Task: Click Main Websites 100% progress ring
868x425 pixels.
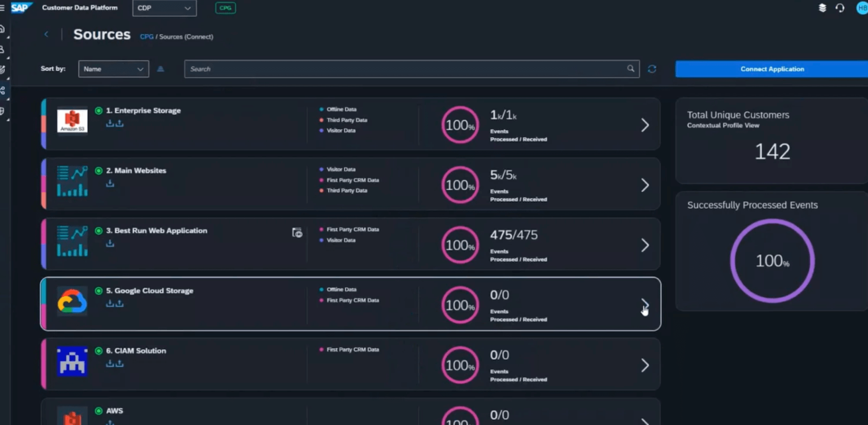Action: (460, 185)
